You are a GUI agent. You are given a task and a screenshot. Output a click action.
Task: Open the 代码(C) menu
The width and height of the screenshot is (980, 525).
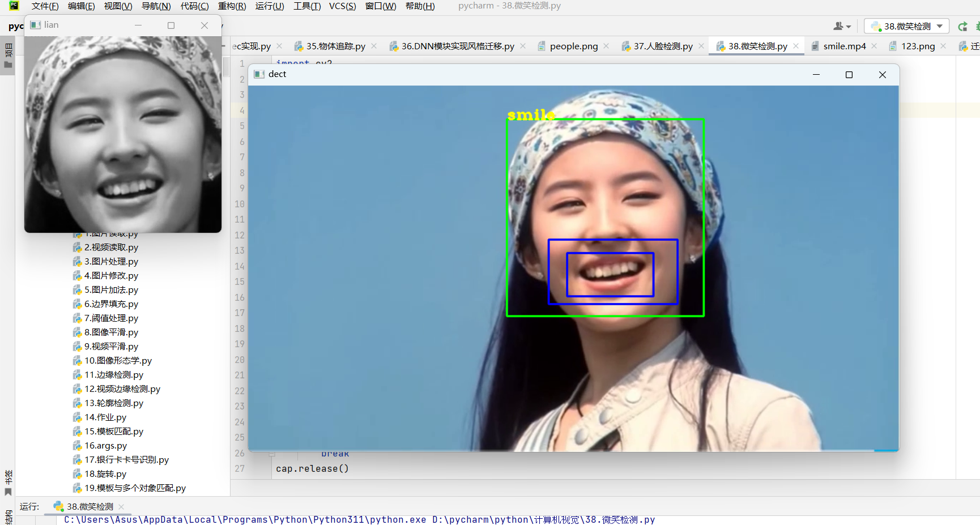pyautogui.click(x=194, y=6)
